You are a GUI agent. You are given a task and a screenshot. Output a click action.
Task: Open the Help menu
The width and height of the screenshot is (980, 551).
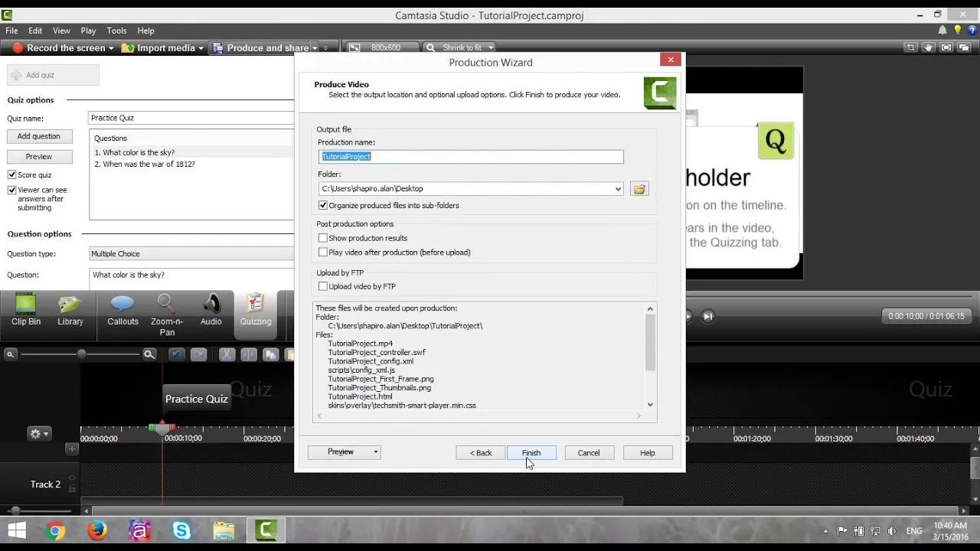point(145,31)
